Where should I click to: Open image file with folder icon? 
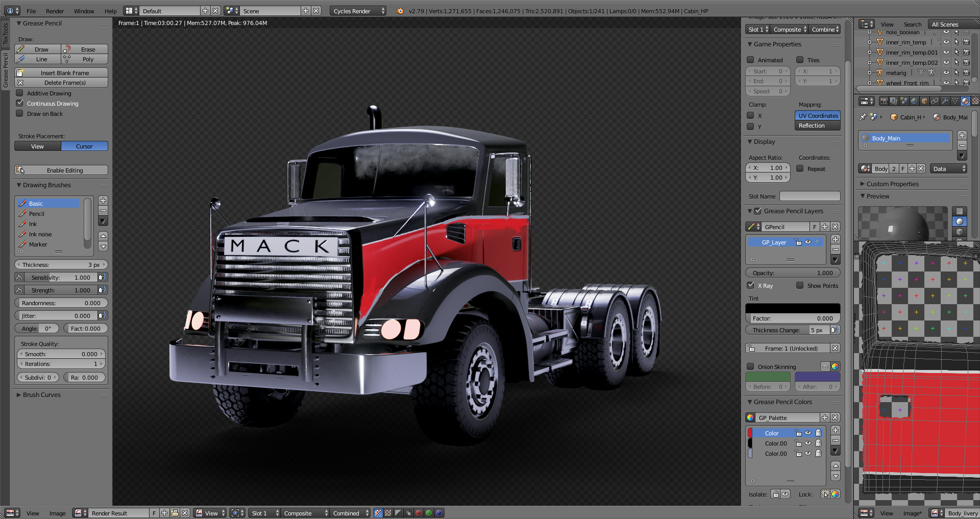[x=175, y=513]
